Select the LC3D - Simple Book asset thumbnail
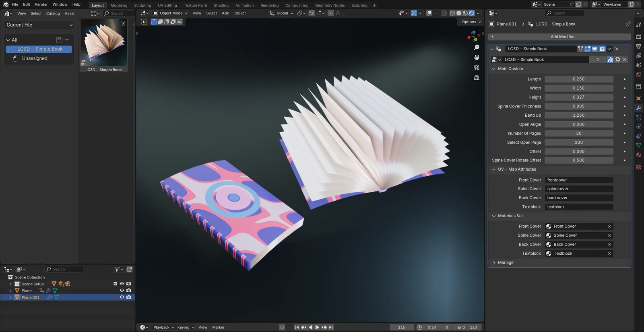This screenshot has height=332, width=644. [103, 43]
